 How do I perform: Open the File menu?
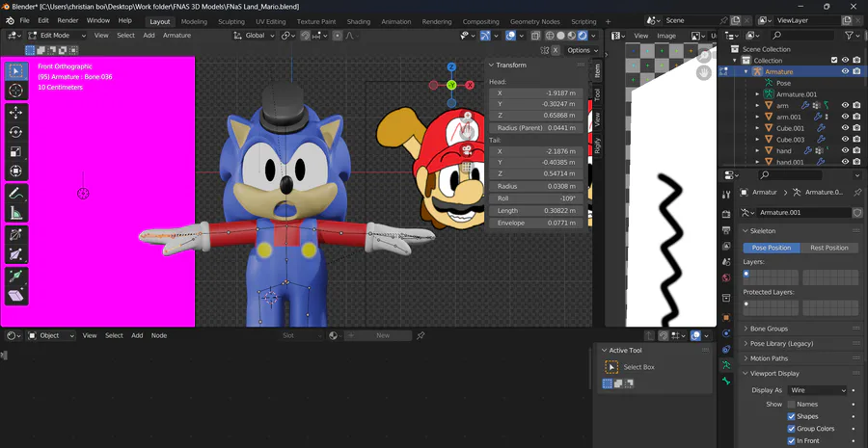click(x=25, y=20)
